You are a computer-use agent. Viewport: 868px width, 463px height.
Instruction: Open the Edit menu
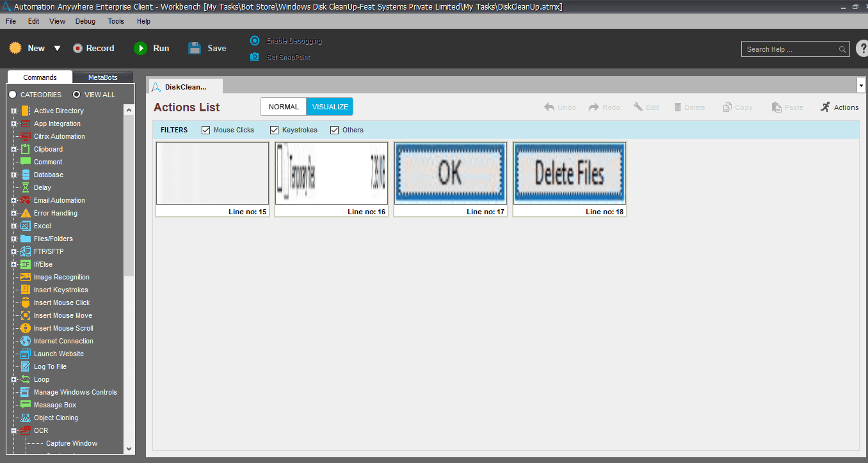[34, 21]
